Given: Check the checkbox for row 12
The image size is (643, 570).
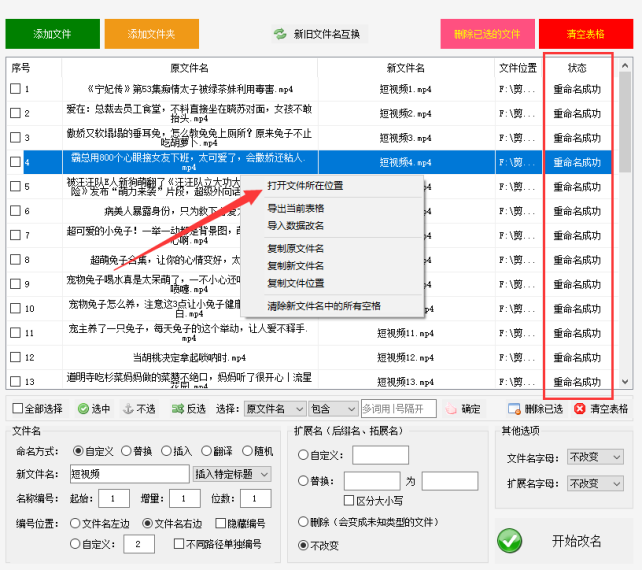Looking at the screenshot, I should pyautogui.click(x=15, y=357).
